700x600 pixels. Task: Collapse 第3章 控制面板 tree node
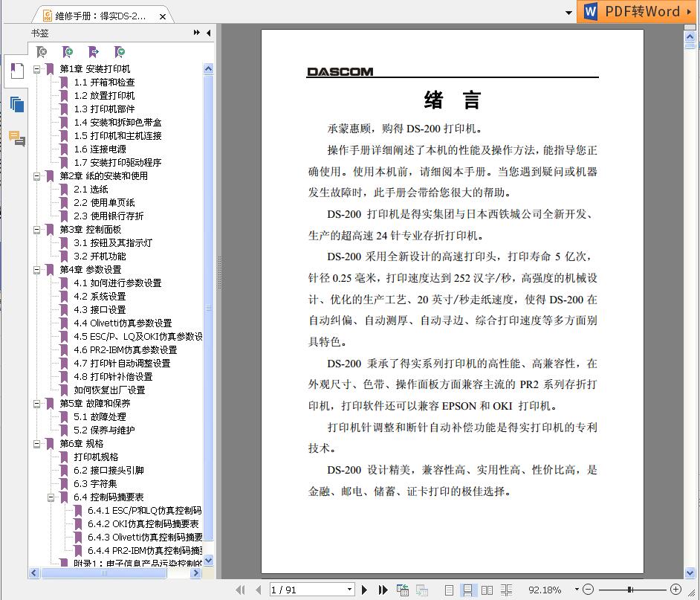tap(36, 230)
